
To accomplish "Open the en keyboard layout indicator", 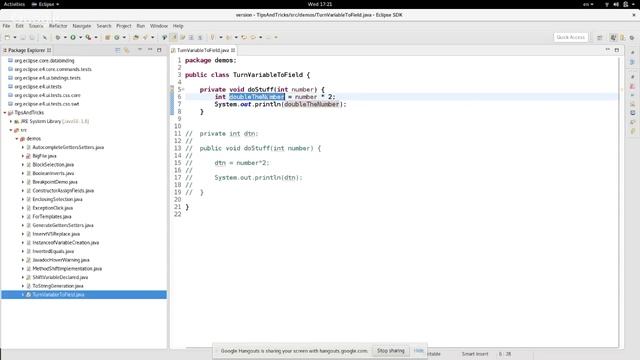I will point(588,4).
